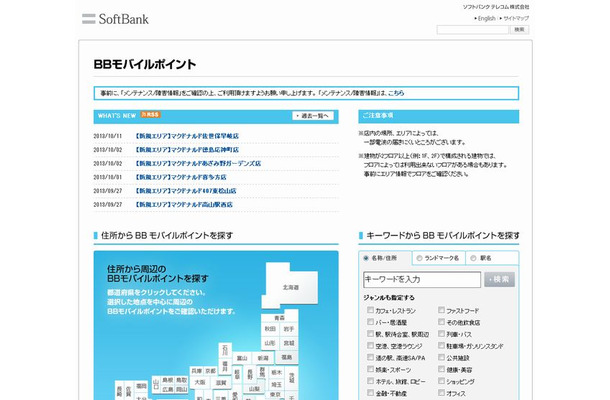This screenshot has width=610, height=400.
Task: Open the マクドナルド高山駅西店 news item
Action: (183, 204)
